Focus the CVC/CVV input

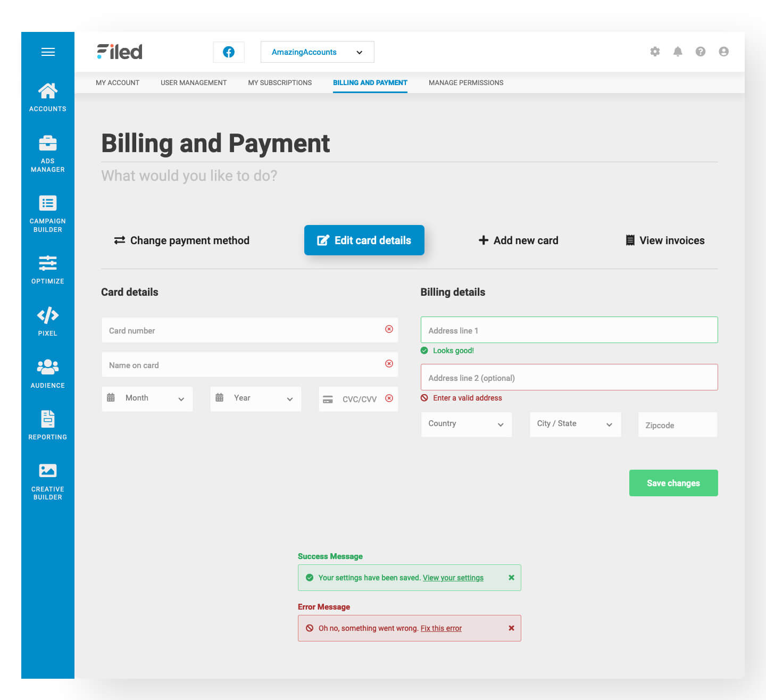point(358,399)
